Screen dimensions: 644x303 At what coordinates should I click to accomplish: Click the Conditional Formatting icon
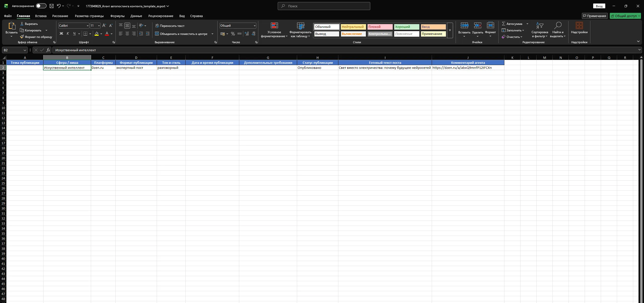tap(274, 26)
